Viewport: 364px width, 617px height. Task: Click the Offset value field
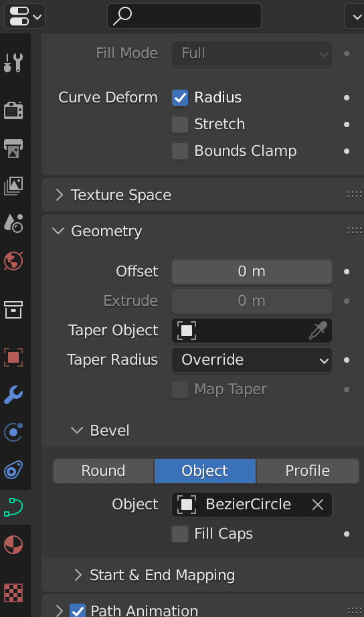tap(252, 272)
